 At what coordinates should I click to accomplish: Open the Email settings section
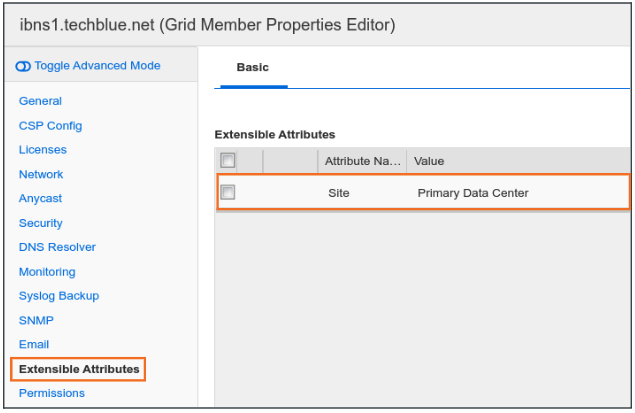click(x=34, y=345)
